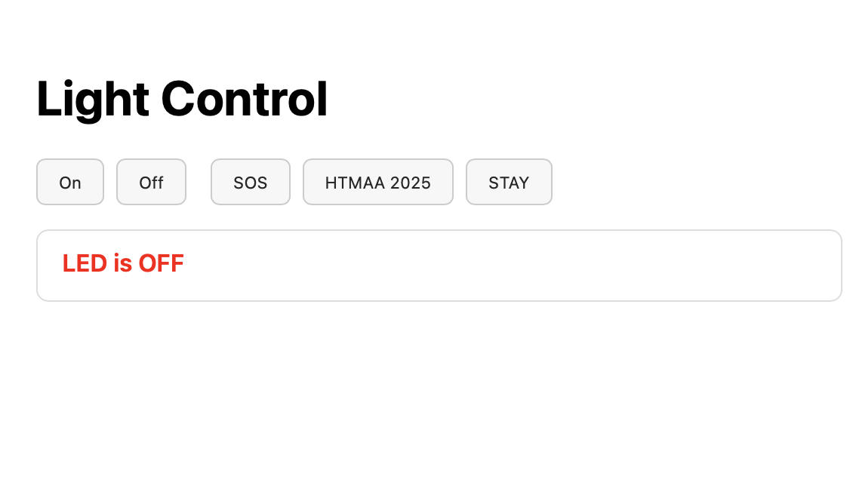Send the SOS signal to the LED

(250, 182)
